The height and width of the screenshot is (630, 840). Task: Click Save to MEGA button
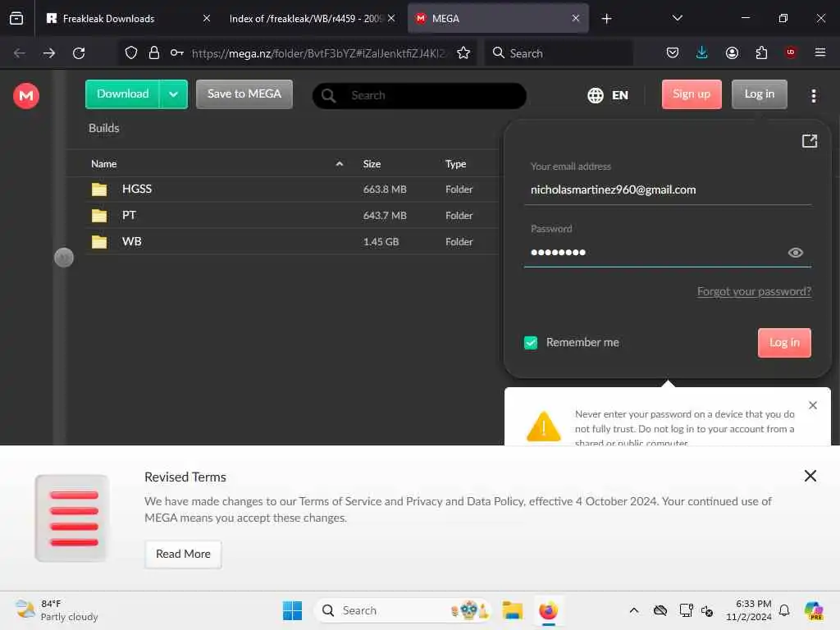point(244,94)
